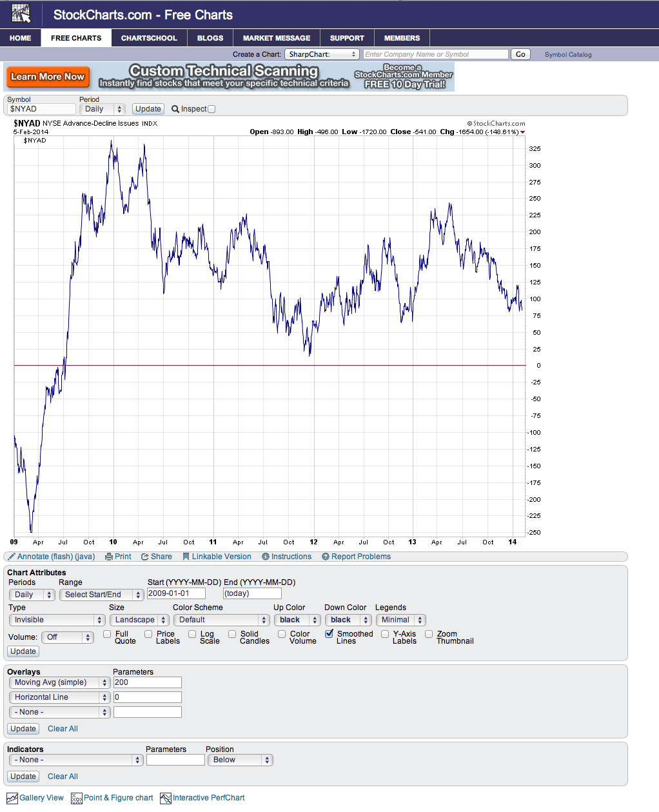This screenshot has height=812, width=659.
Task: Open the SUPPORT tab
Action: tap(347, 38)
